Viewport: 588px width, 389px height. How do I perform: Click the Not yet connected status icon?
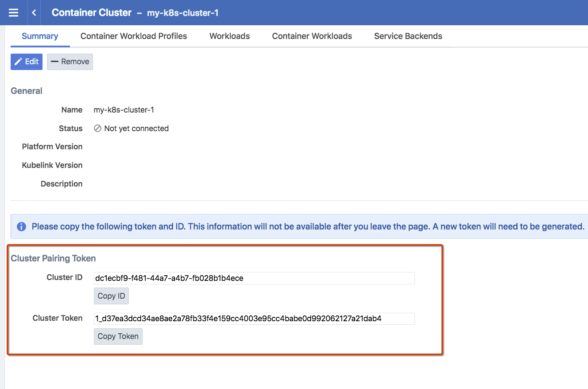point(97,128)
